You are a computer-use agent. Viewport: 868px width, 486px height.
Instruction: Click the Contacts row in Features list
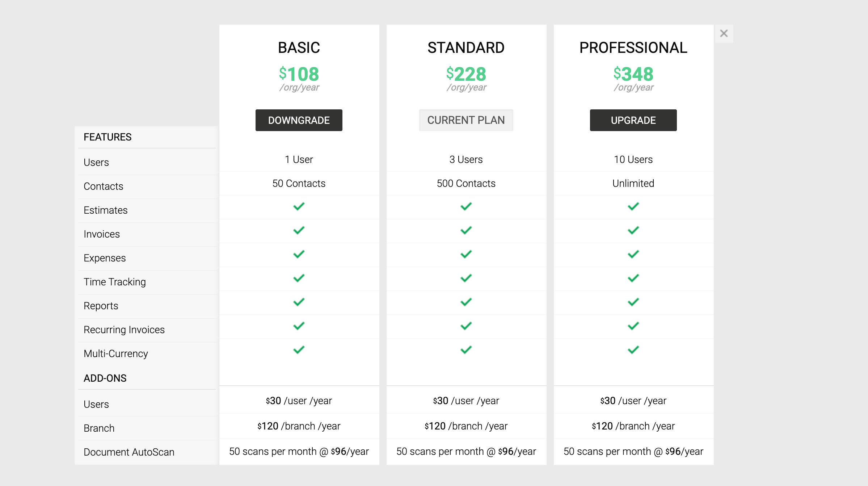104,186
